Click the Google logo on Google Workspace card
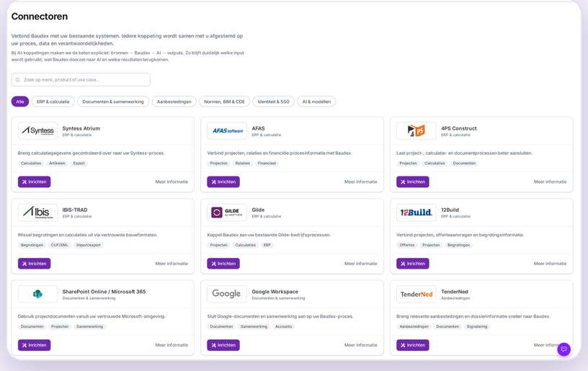Viewport: 588px width, 371px height. [227, 294]
